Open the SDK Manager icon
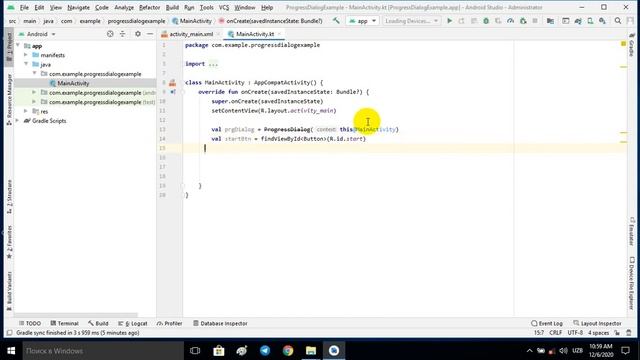 [602, 20]
